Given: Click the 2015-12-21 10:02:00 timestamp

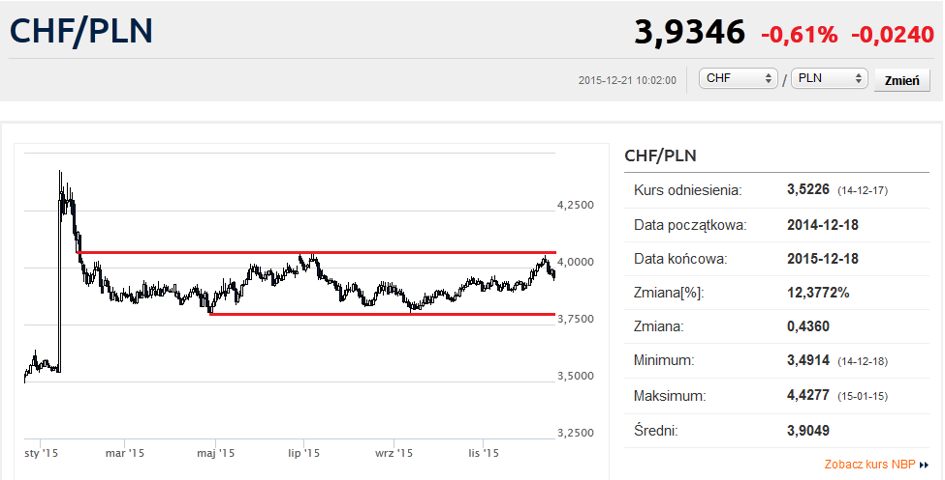Looking at the screenshot, I should point(627,80).
